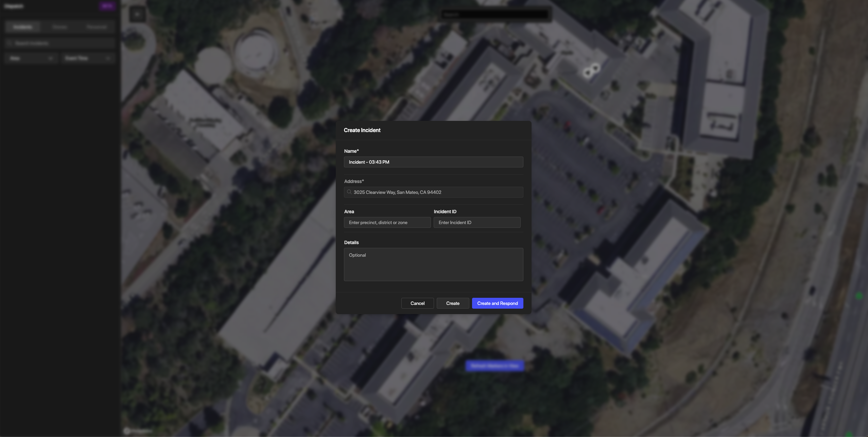868x437 pixels.
Task: Click the Mapbox logo in the corner
Action: click(138, 431)
